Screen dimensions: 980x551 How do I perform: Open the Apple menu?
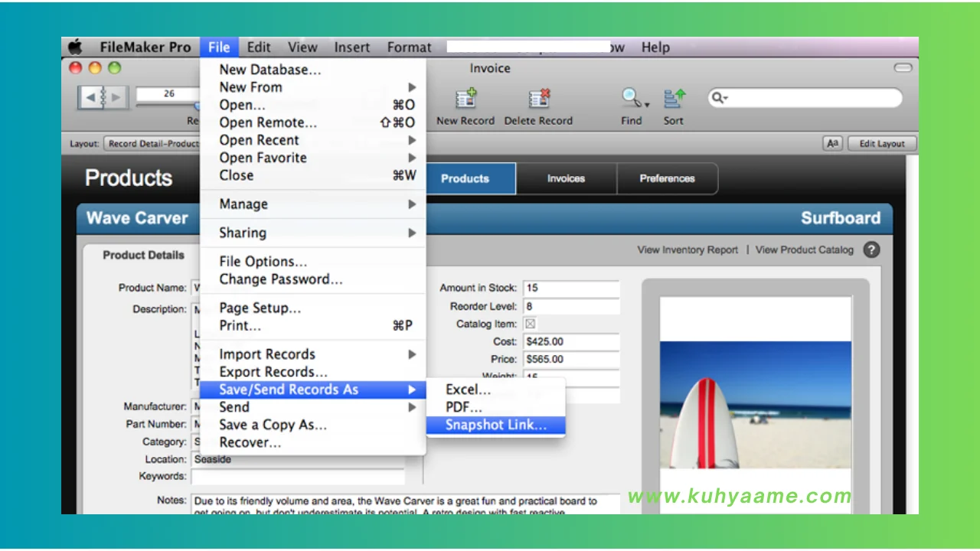click(75, 47)
